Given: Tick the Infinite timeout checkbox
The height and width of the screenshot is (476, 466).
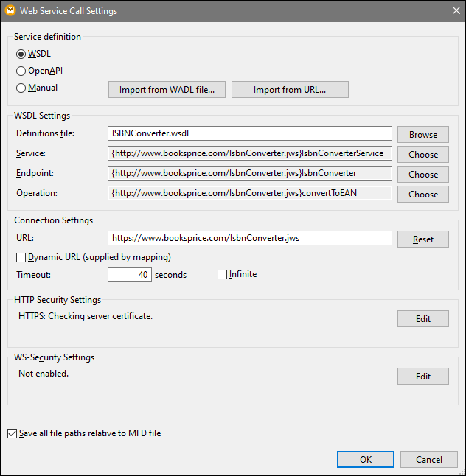Looking at the screenshot, I should tap(222, 275).
